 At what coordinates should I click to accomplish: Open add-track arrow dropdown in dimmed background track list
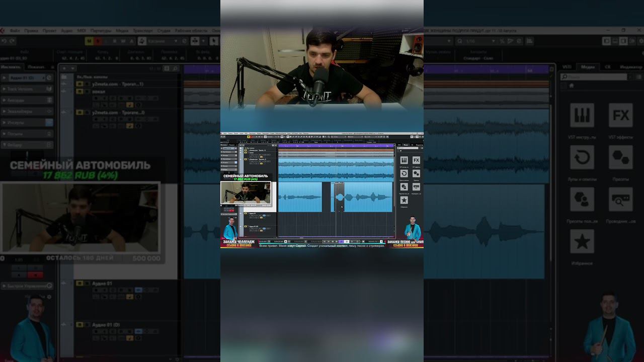click(73, 68)
